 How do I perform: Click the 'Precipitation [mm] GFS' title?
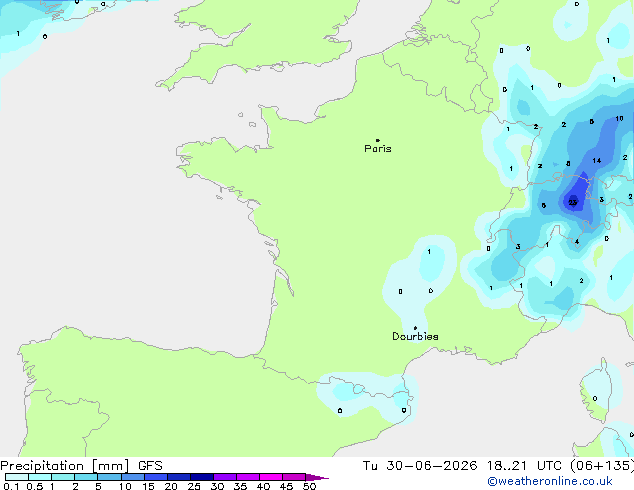81,466
